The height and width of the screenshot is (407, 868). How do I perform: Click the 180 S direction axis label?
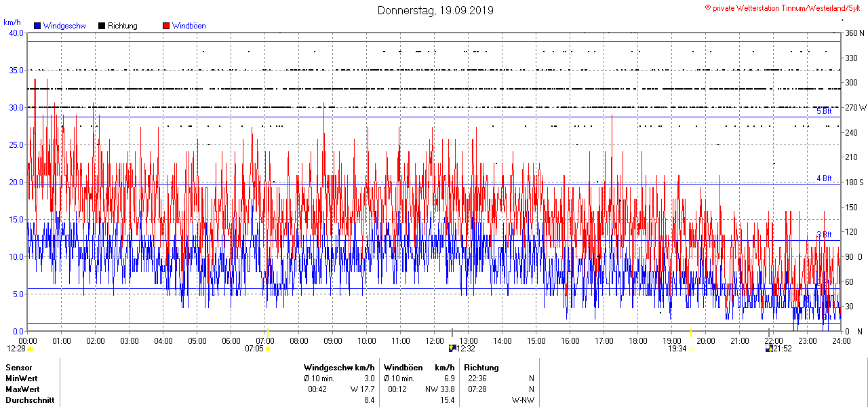854,182
